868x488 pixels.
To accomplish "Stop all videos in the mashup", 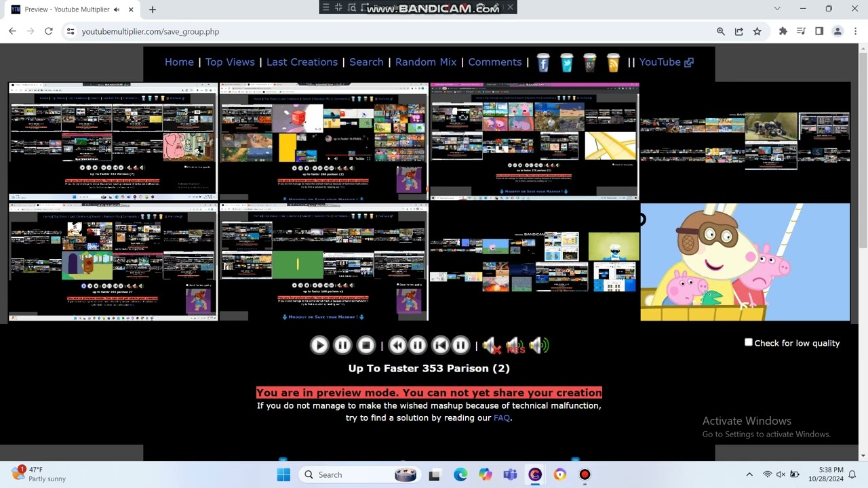I will click(x=366, y=346).
